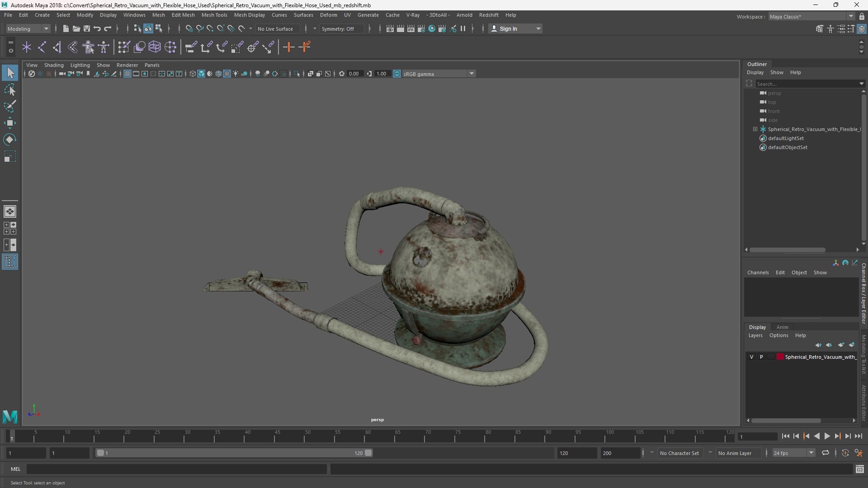Open Layers menu in Layer Editor
Viewport: 868px width, 488px height.
point(755,335)
